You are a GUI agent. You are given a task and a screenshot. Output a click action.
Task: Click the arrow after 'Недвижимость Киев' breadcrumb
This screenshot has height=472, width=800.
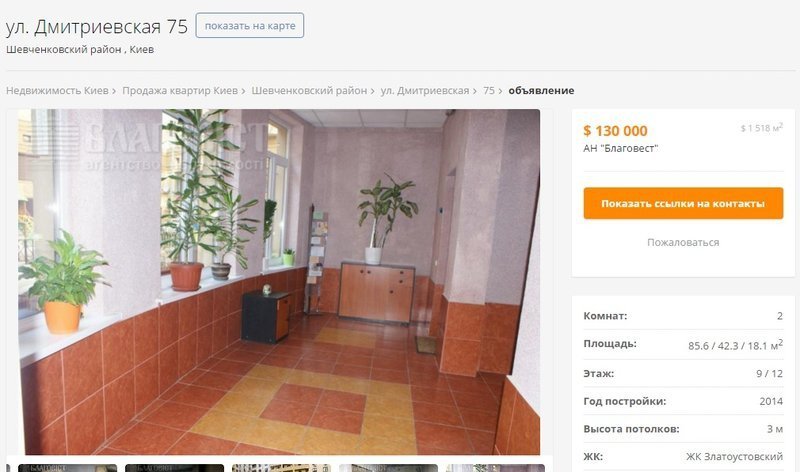tap(113, 91)
